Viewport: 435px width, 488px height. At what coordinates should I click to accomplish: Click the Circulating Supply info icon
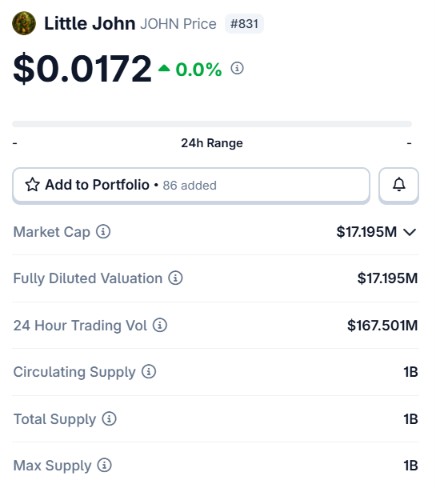[x=149, y=371]
